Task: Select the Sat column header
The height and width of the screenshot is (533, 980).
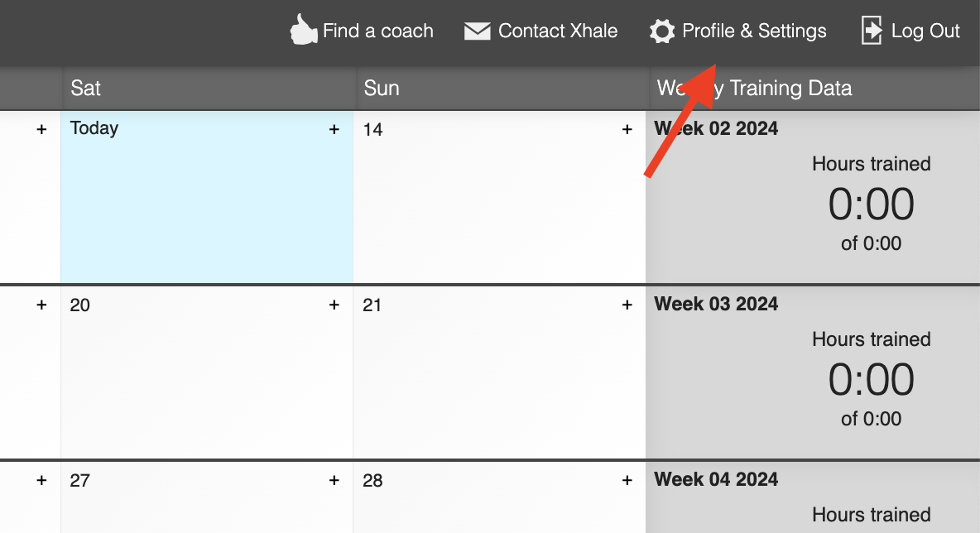Action: (x=85, y=88)
